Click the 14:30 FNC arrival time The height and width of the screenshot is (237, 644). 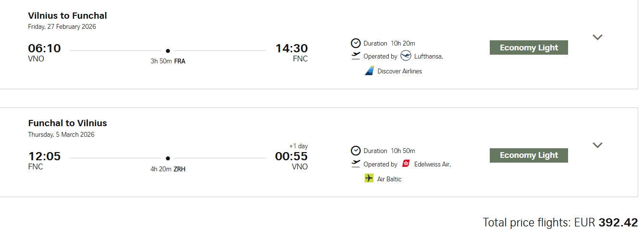[x=291, y=48]
